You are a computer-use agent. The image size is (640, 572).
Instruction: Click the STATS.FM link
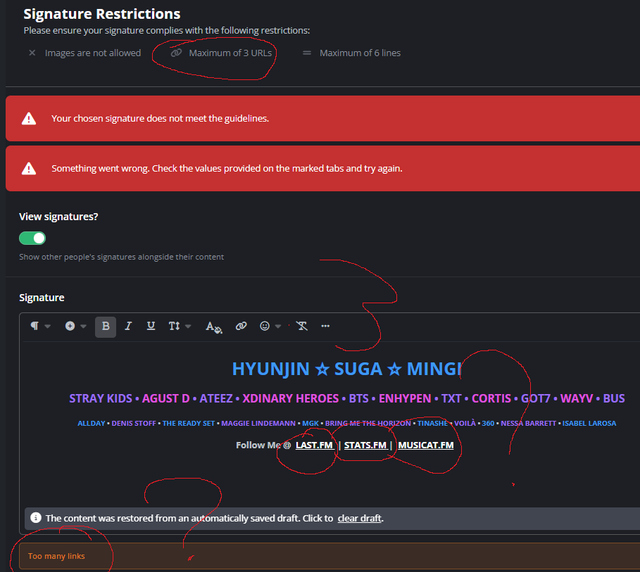365,445
